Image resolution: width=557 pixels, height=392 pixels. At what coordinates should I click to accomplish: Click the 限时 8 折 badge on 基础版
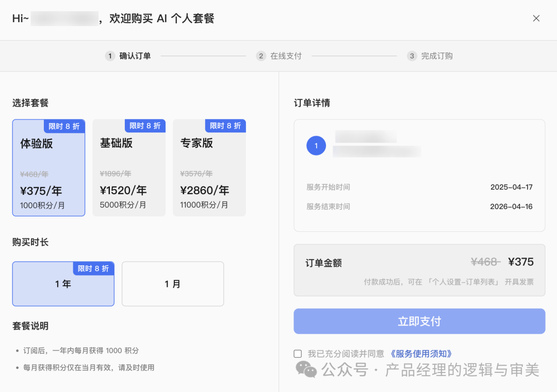click(x=145, y=126)
